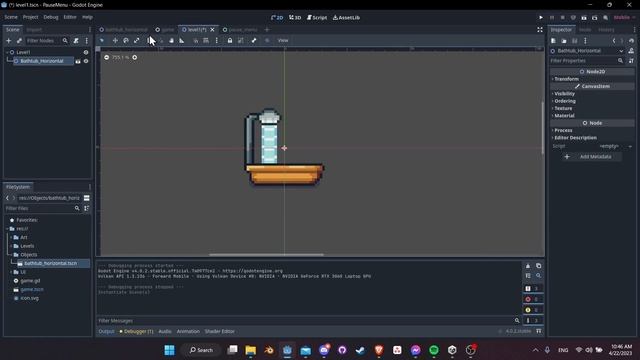Go to previous edited object in history
Image resolution: width=640 pixels, height=360 pixels.
point(614,41)
